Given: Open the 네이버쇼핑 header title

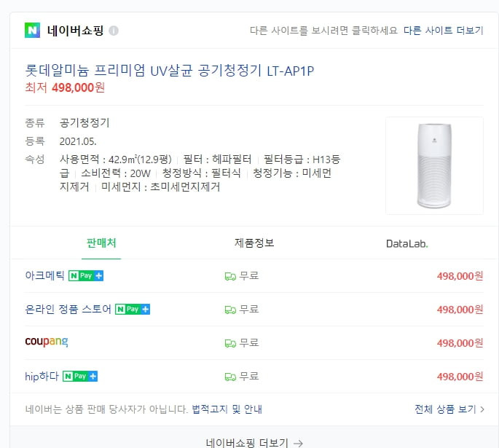Looking at the screenshot, I should 76,31.
